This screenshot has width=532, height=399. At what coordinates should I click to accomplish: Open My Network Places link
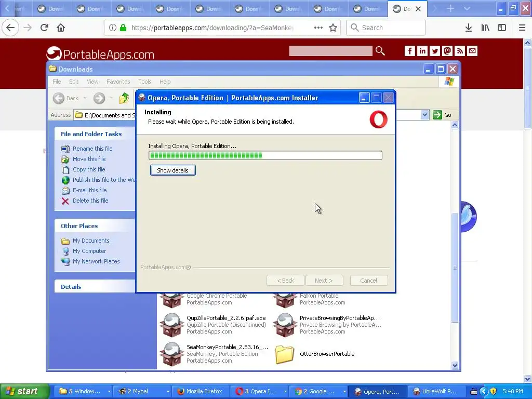[x=96, y=261]
